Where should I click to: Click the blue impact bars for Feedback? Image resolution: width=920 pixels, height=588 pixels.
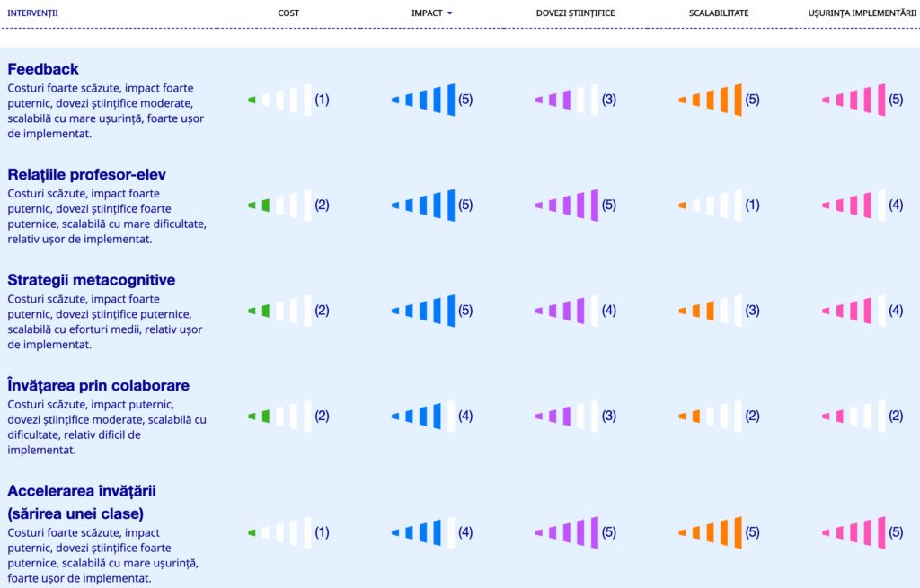pyautogui.click(x=423, y=100)
